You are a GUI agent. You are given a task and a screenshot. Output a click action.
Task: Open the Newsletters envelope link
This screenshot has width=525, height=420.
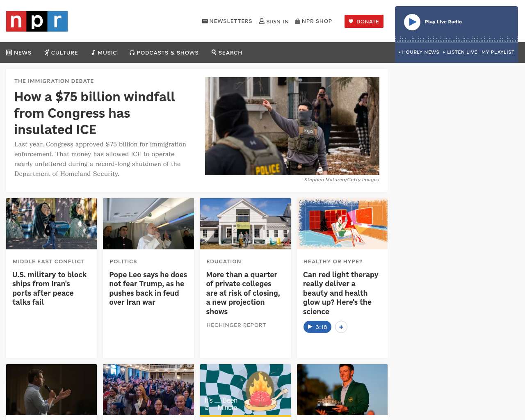click(x=227, y=21)
